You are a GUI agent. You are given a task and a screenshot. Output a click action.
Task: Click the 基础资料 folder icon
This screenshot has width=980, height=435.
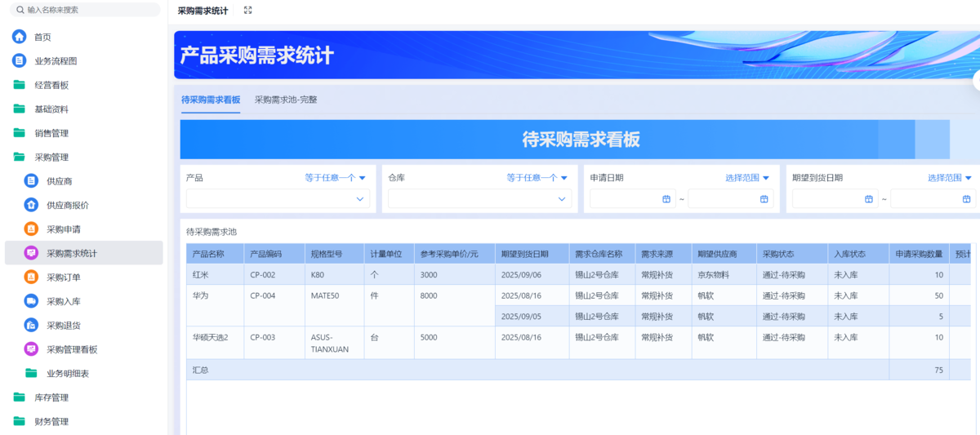tap(19, 109)
